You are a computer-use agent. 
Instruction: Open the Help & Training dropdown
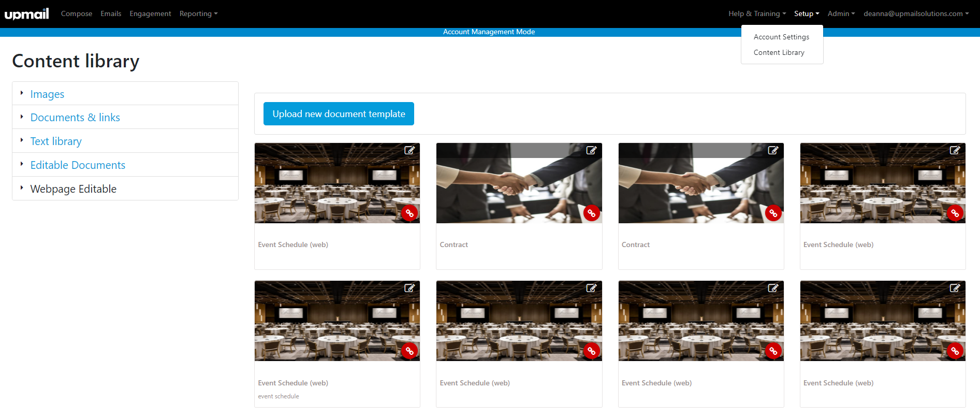tap(757, 13)
